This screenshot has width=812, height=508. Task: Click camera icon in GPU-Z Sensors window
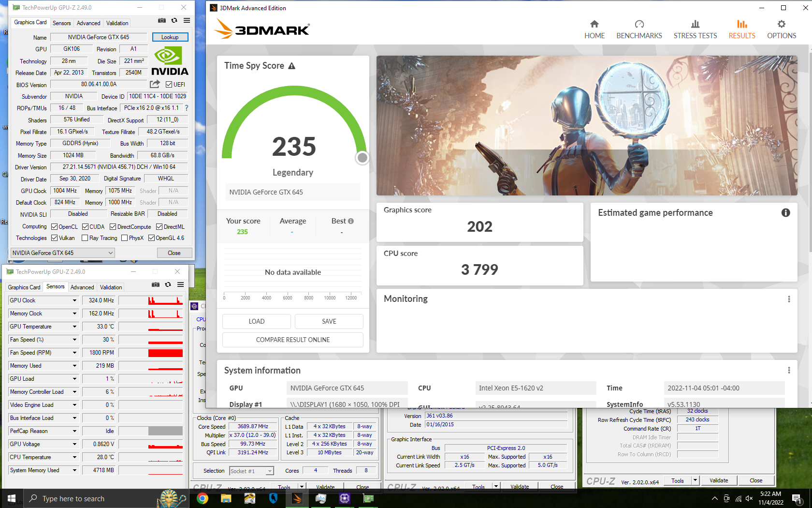(x=156, y=284)
